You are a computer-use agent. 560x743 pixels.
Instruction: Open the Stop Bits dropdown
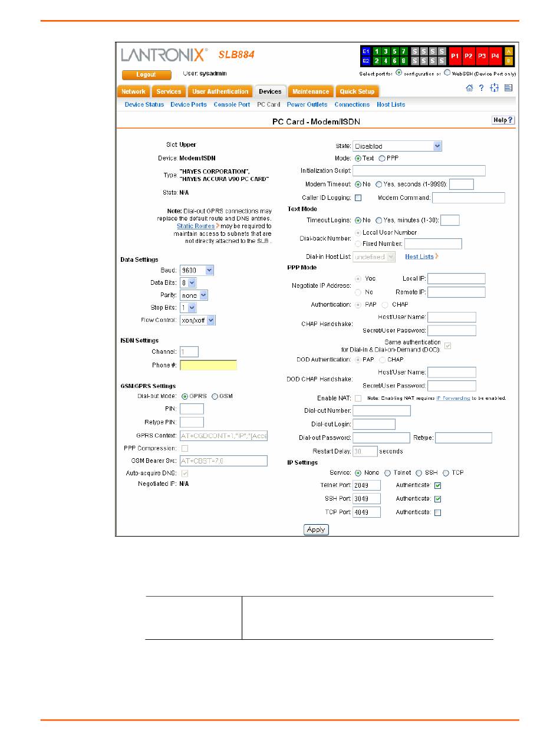[x=188, y=308]
